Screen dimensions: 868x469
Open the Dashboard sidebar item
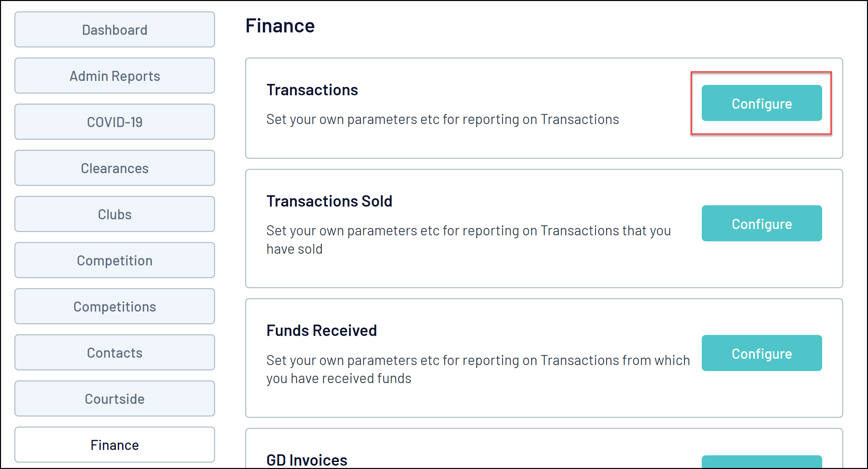click(x=115, y=30)
